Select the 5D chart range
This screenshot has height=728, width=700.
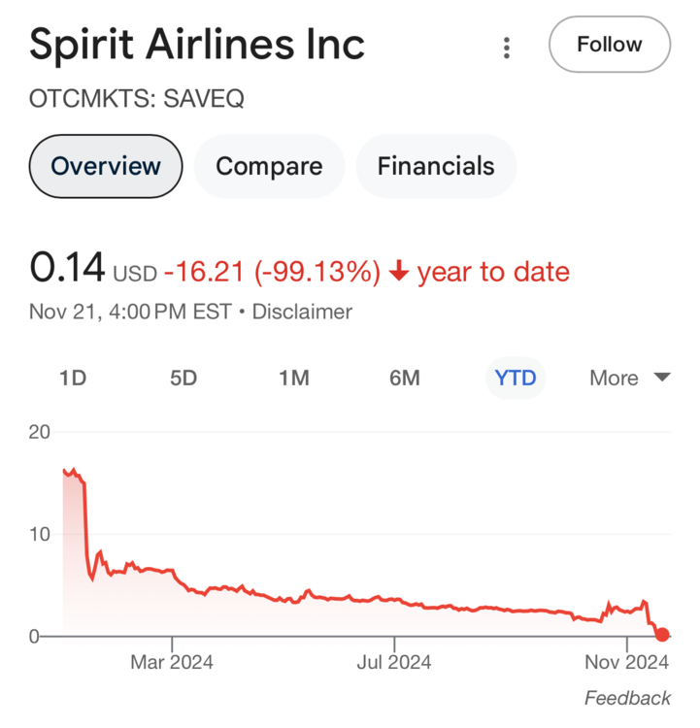[x=183, y=378]
